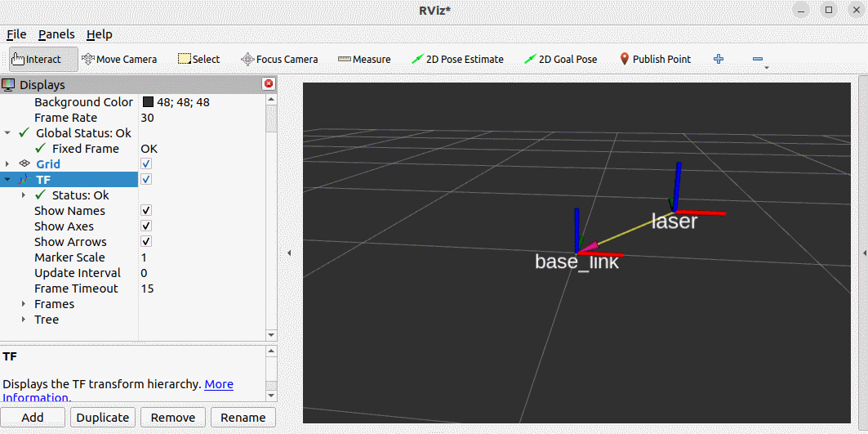Image resolution: width=868 pixels, height=434 pixels.
Task: Click the Background Color swatch
Action: [x=148, y=102]
